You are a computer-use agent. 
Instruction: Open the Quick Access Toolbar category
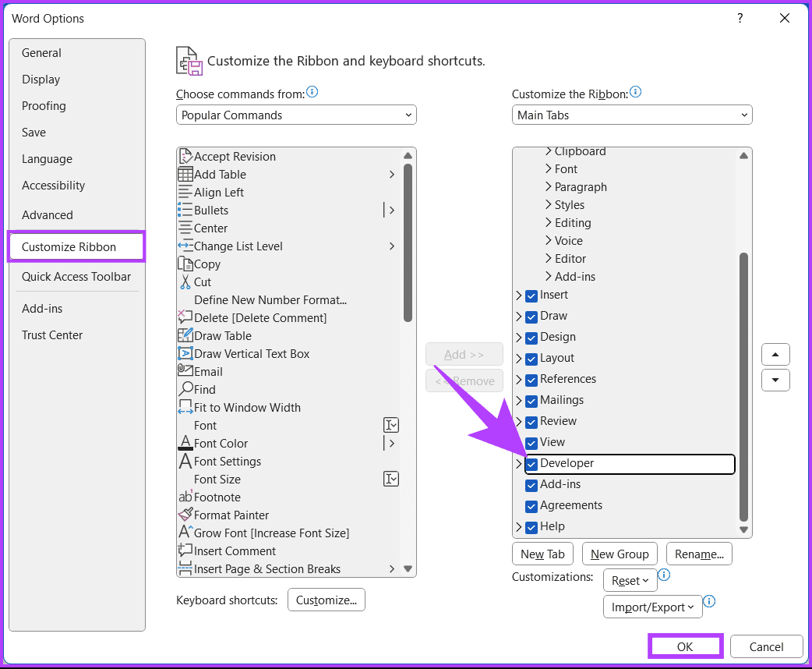76,277
